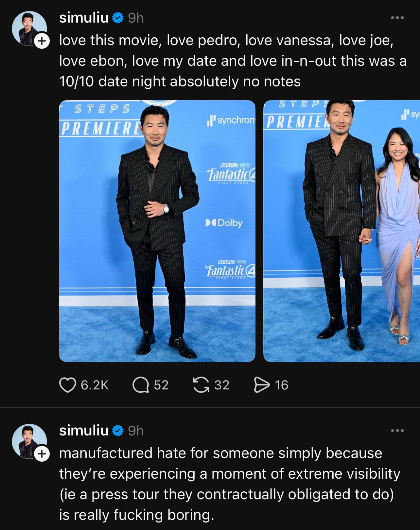
Task: Open the more options menu on second post
Action: pyautogui.click(x=397, y=431)
